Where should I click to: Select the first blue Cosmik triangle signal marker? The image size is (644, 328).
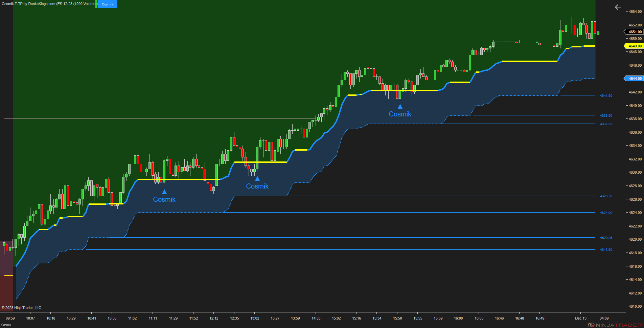point(164,191)
